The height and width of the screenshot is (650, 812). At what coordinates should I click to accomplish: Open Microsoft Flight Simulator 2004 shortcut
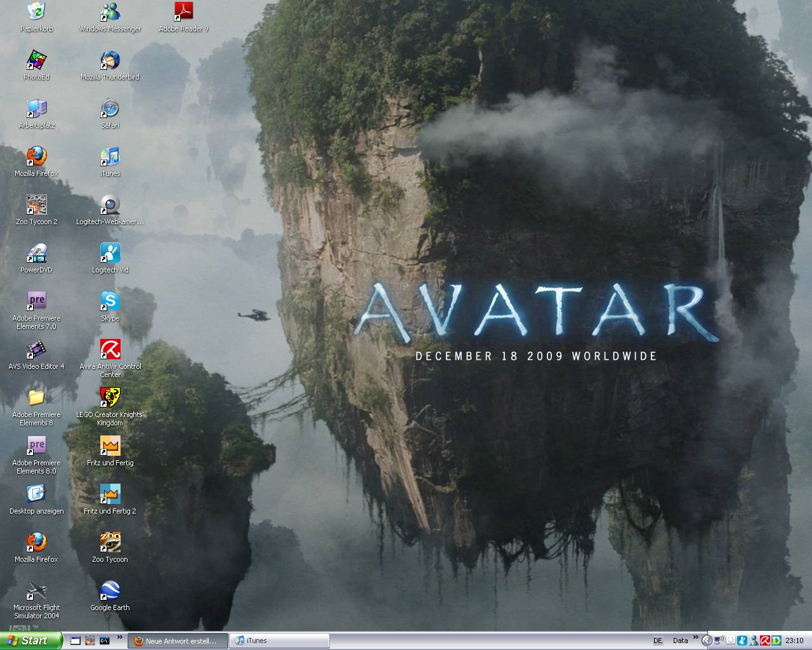click(36, 600)
